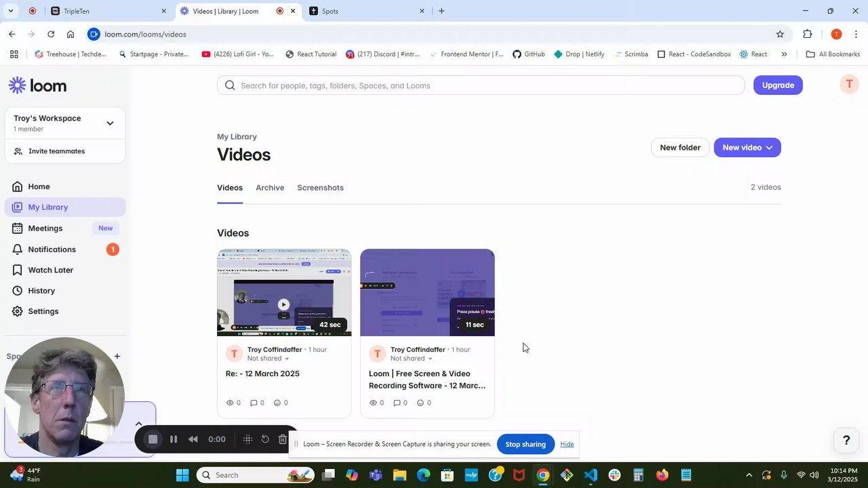Open Chrome extensions puzzle icon

(807, 34)
